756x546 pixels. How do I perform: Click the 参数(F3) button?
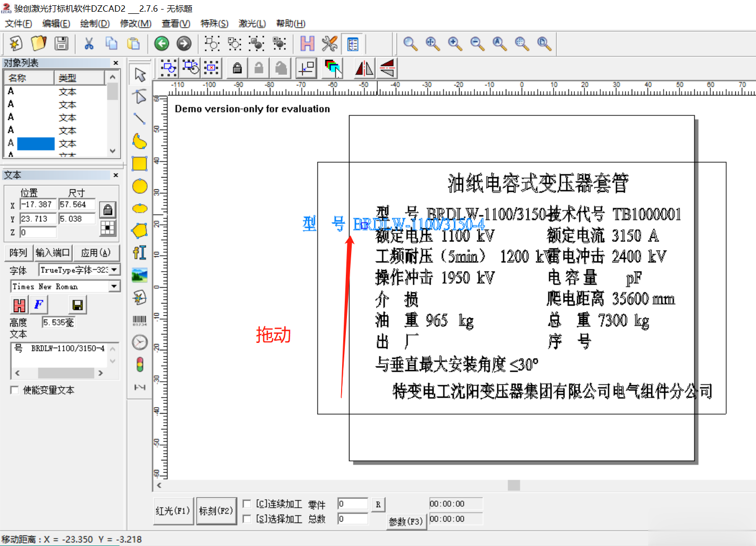(406, 522)
